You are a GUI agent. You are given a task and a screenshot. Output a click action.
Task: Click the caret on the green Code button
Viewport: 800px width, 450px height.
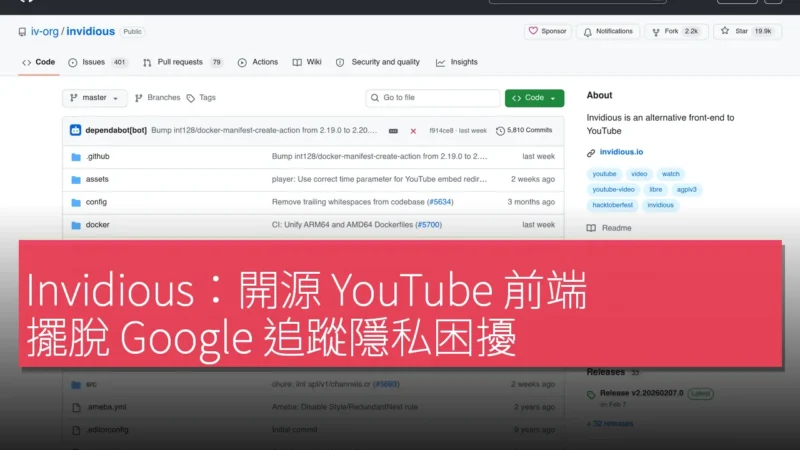click(553, 98)
